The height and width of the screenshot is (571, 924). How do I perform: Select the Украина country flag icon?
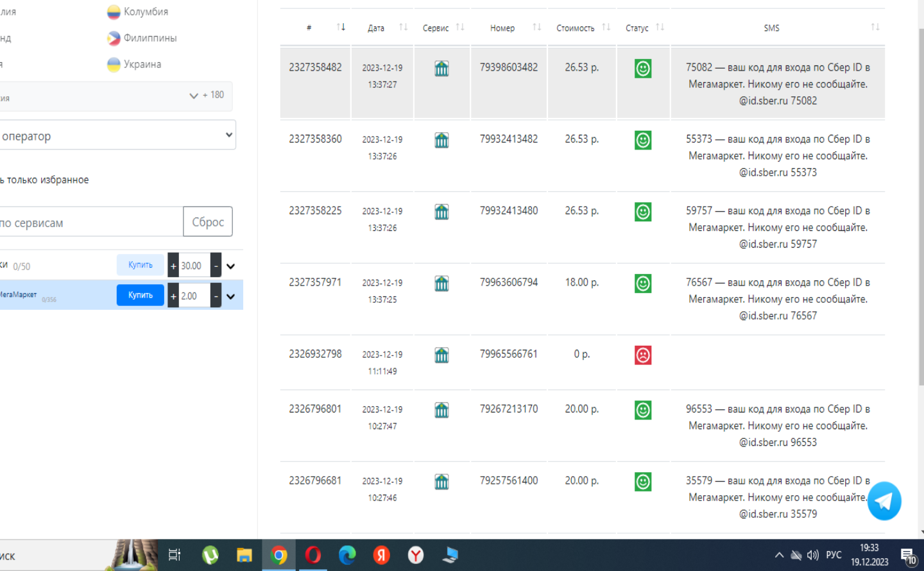pos(114,65)
